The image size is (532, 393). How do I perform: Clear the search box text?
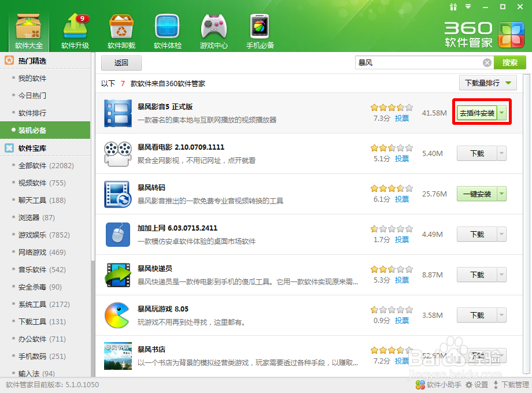coord(487,63)
